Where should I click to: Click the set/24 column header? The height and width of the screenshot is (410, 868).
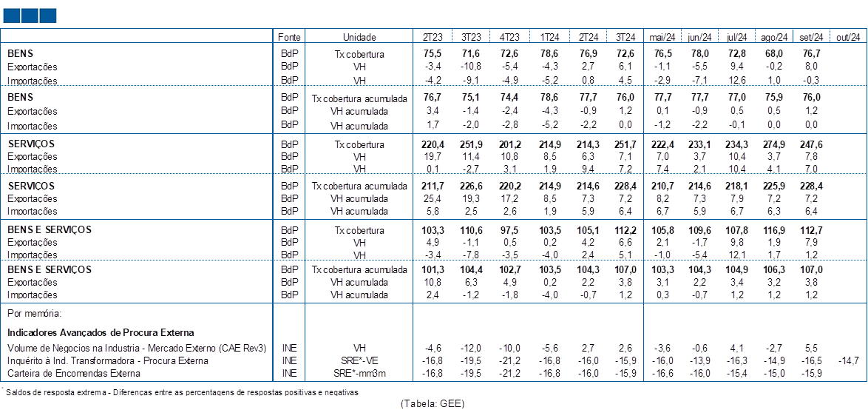[x=812, y=37]
